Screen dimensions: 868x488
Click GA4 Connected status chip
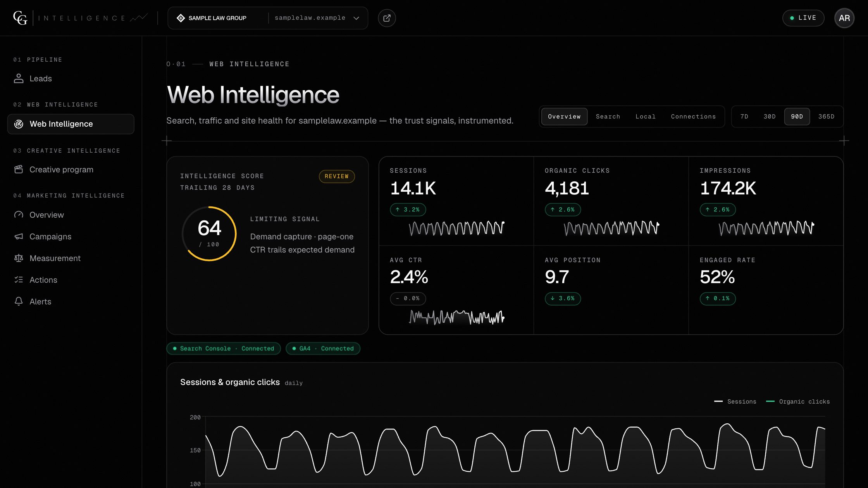click(x=323, y=349)
